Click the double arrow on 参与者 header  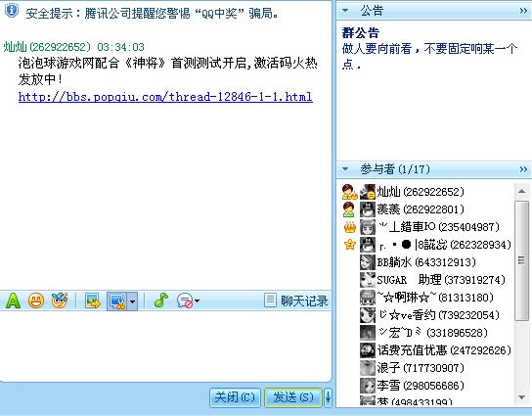pyautogui.click(x=523, y=168)
